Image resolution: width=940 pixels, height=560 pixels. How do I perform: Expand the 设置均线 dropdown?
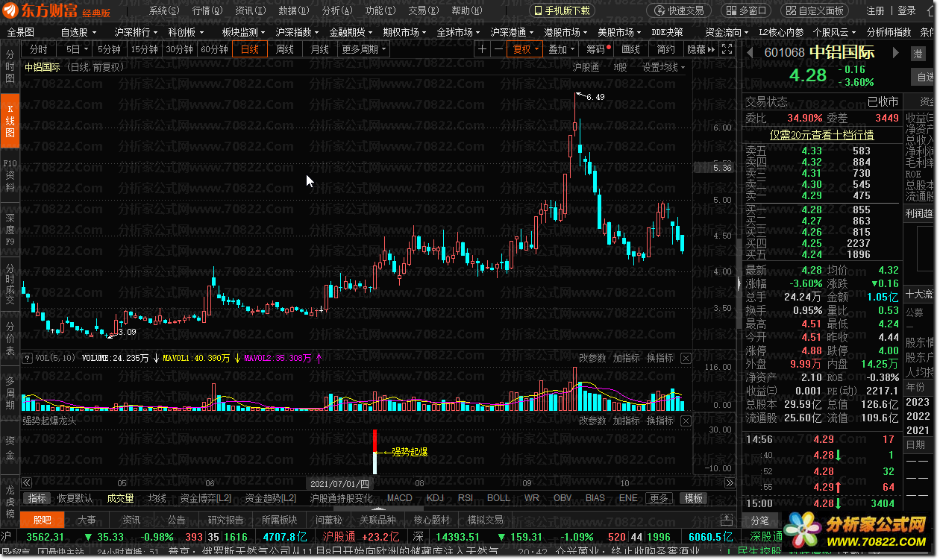point(664,67)
